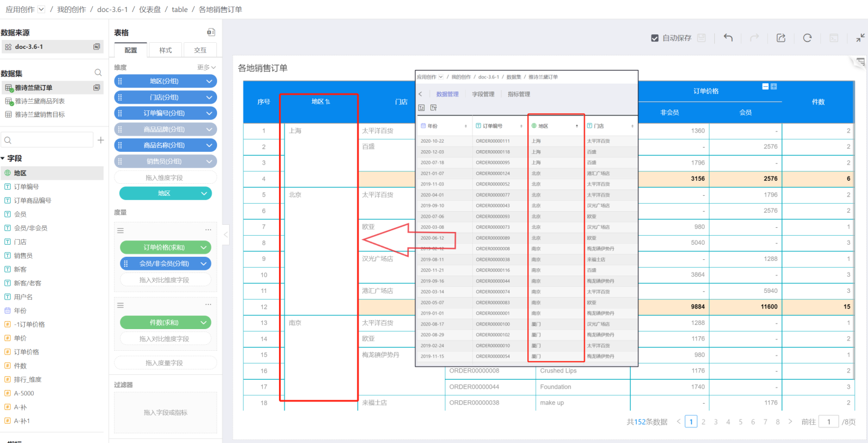
Task: Click the page number jump input field
Action: [x=829, y=422]
